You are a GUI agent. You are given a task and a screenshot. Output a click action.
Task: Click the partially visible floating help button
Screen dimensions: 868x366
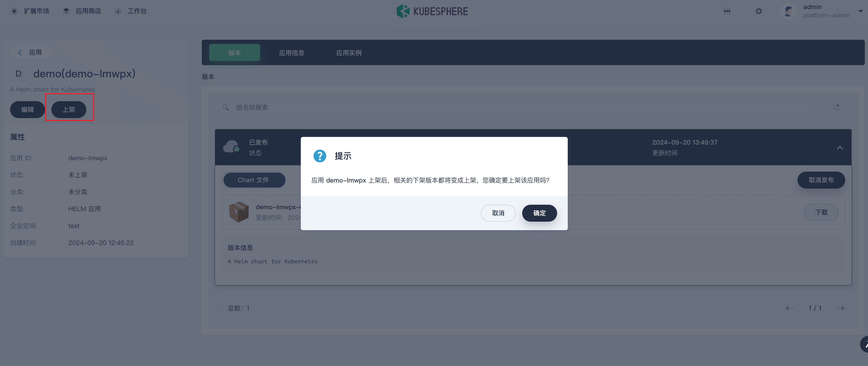864,345
